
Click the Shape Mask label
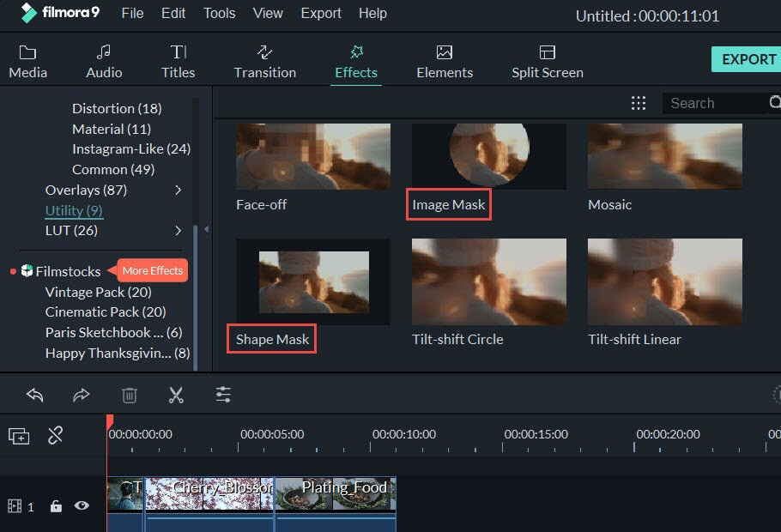click(272, 339)
